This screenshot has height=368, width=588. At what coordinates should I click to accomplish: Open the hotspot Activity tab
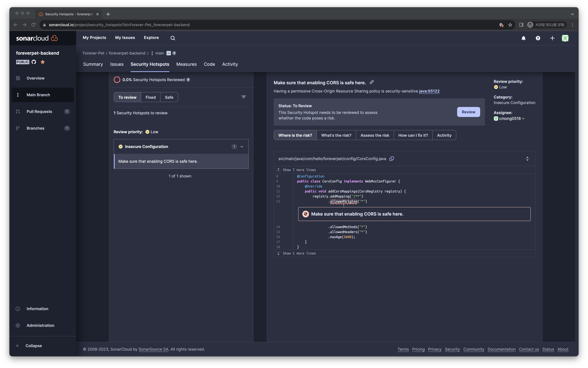(444, 135)
